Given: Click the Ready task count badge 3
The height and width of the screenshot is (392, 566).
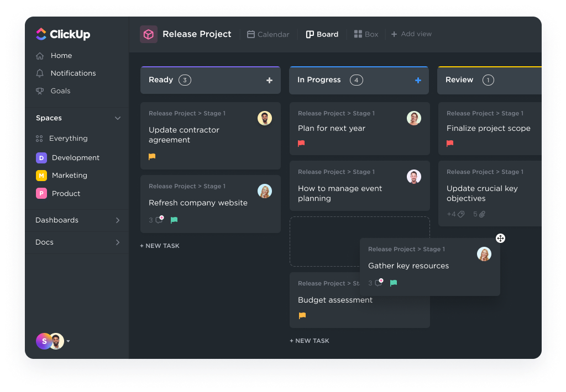Looking at the screenshot, I should pyautogui.click(x=185, y=80).
